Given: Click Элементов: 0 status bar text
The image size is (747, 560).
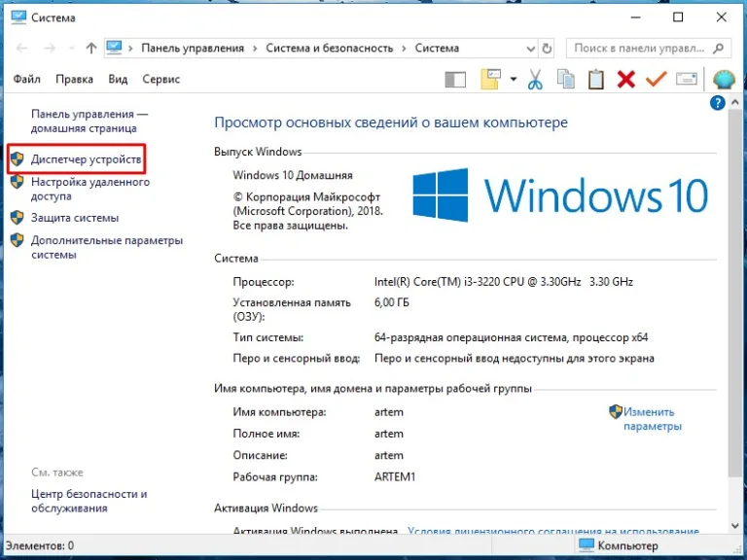Looking at the screenshot, I should 40,545.
